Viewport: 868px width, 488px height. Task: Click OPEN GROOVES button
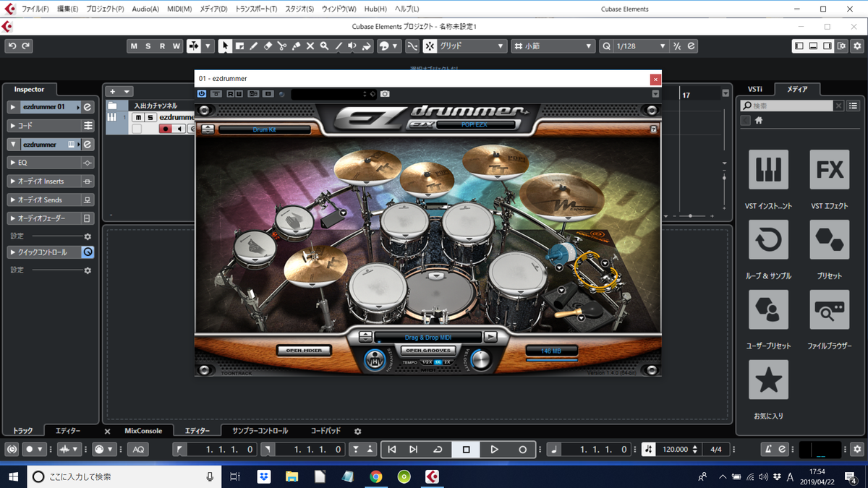[430, 351]
